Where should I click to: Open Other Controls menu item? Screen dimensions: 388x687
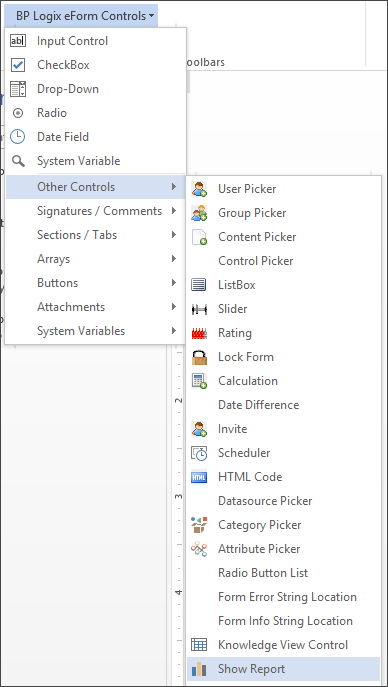(95, 187)
